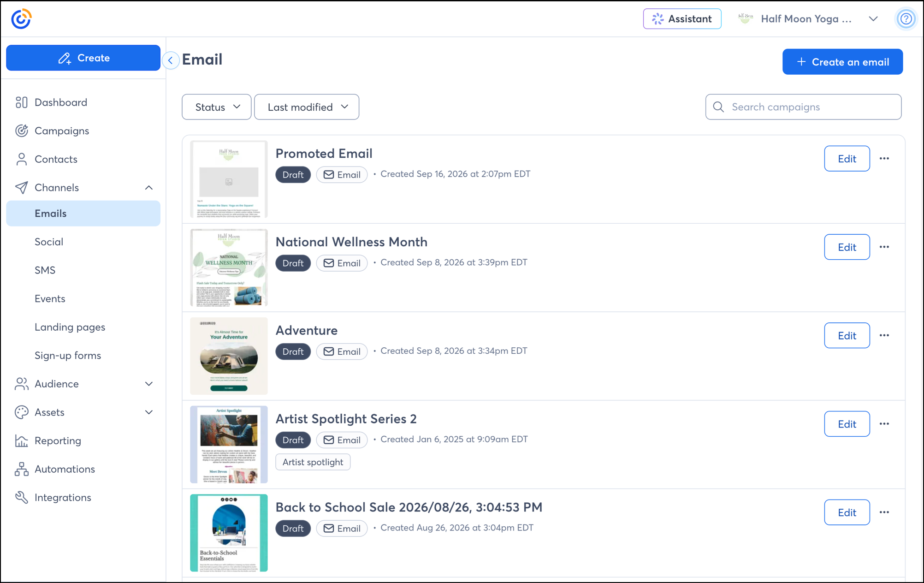Open more options for National Wellness Month

click(x=884, y=247)
